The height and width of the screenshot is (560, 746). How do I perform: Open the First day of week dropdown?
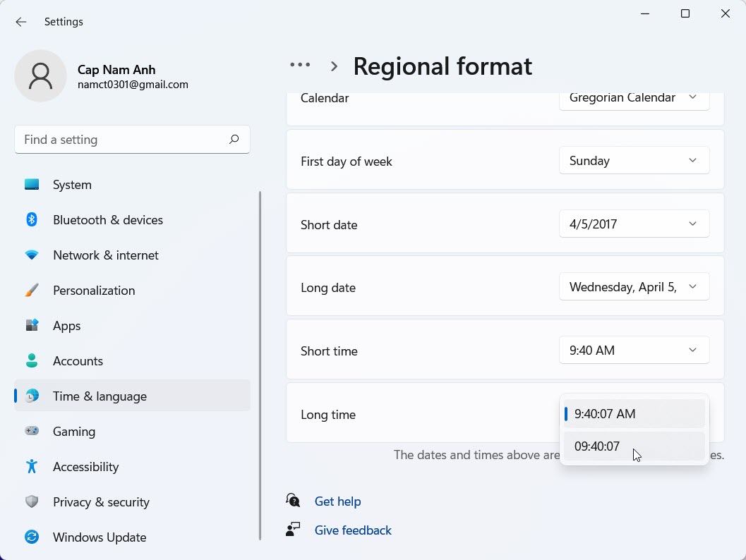click(633, 160)
